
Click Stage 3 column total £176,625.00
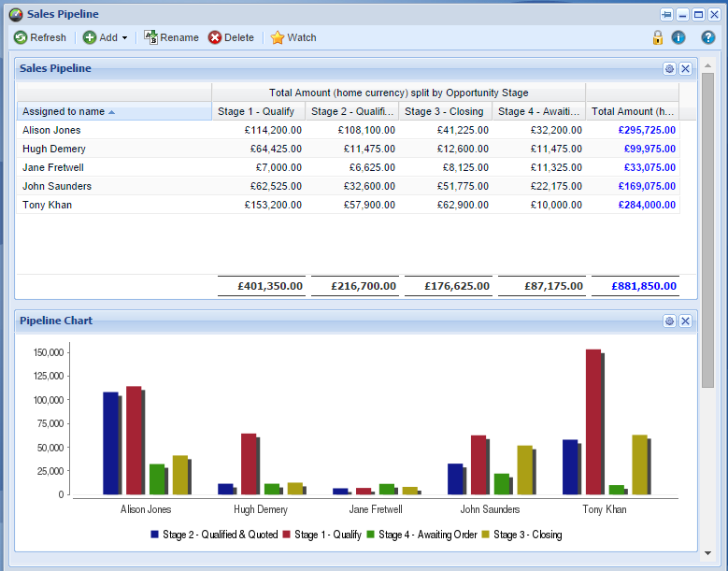pyautogui.click(x=457, y=286)
